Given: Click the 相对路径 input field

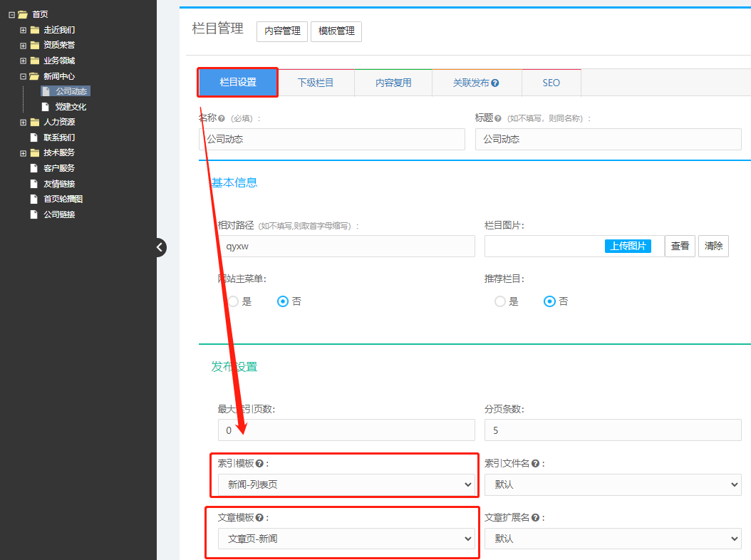Looking at the screenshot, I should [346, 246].
